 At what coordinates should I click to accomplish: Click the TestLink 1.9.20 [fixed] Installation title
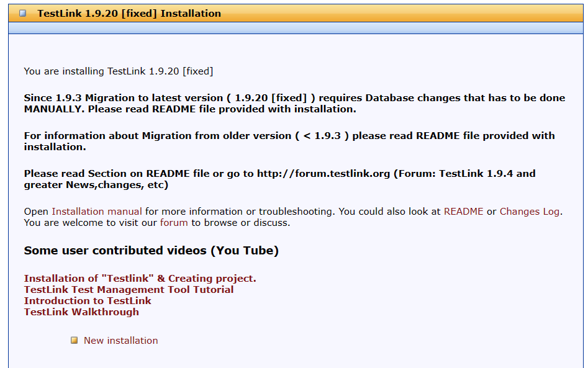coord(129,14)
